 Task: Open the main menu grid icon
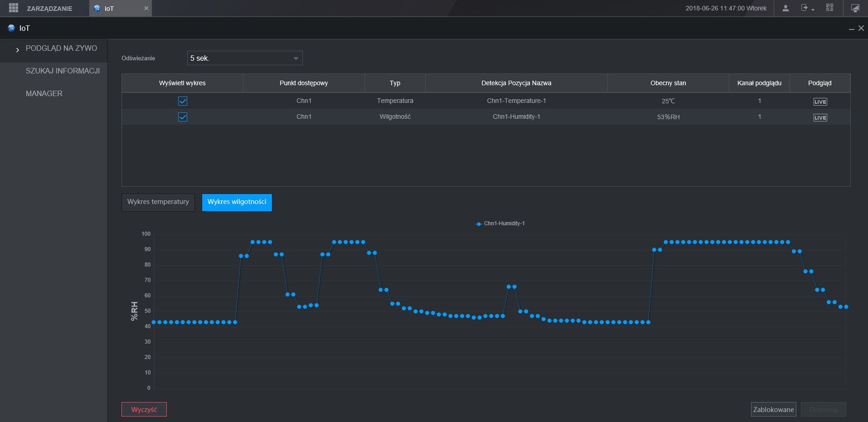(14, 8)
